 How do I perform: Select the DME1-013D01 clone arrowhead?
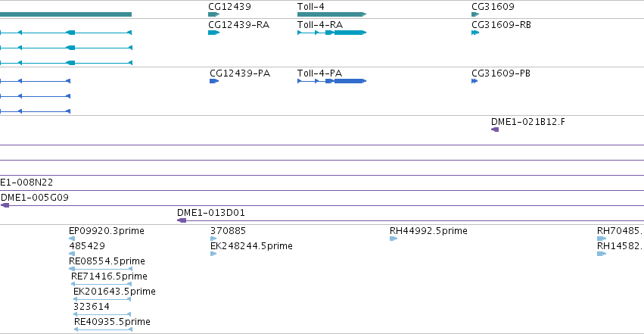click(182, 220)
